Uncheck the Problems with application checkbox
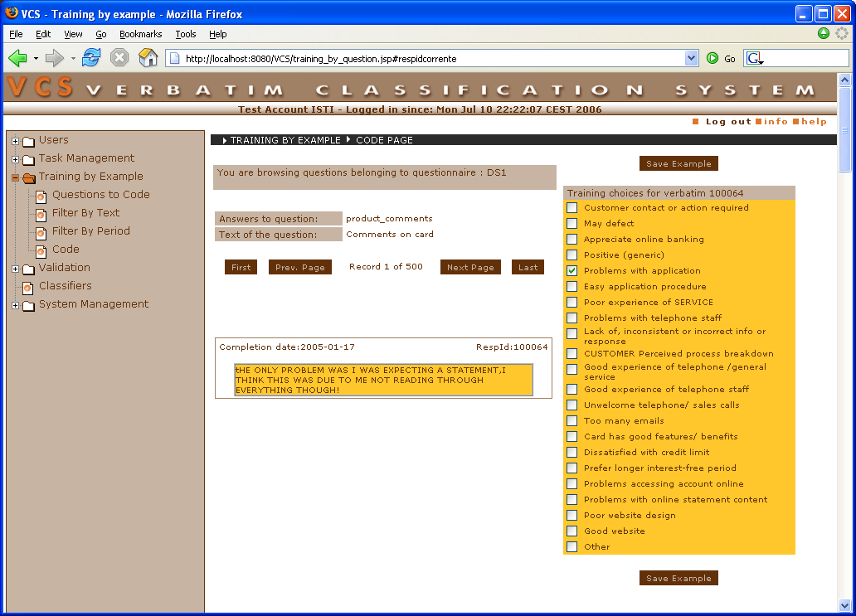The height and width of the screenshot is (616, 856). point(571,271)
